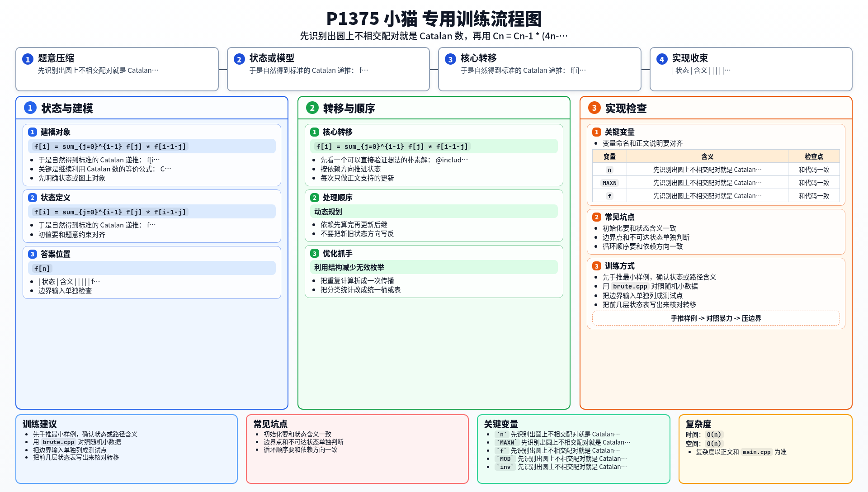The height and width of the screenshot is (492, 868).
Task: Click the step 3 badge beside 核心转移
Action: click(x=450, y=59)
